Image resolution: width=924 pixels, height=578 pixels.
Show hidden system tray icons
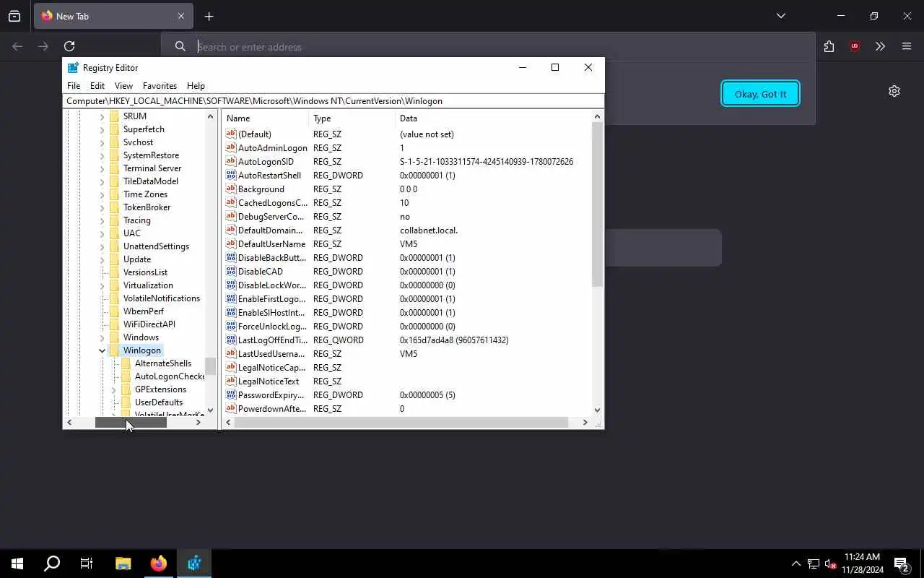coord(796,564)
